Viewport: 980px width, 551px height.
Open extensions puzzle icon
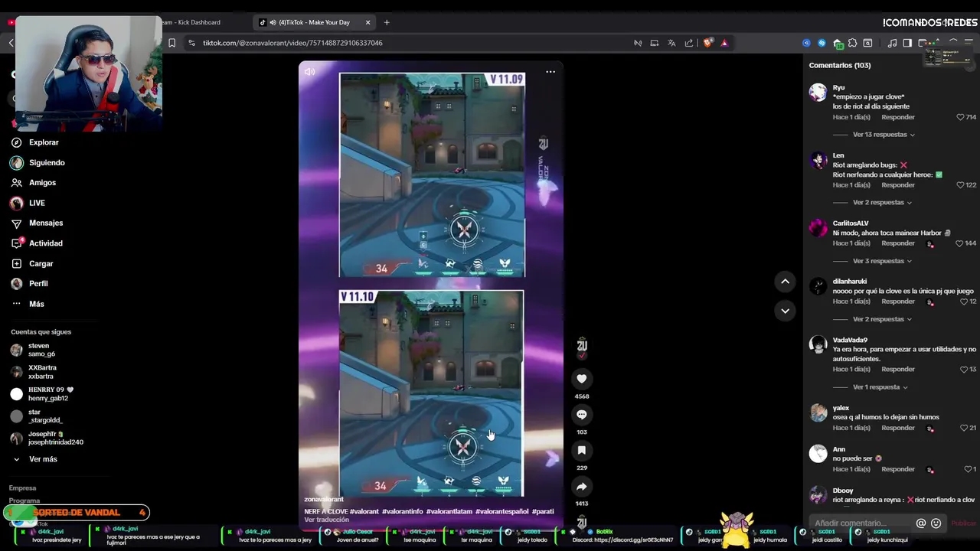click(852, 43)
